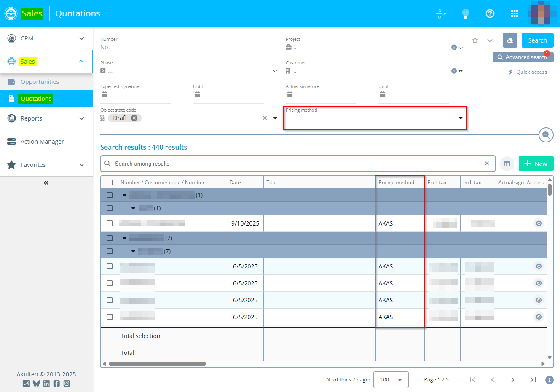
Task: Open the column chooser icon beside New
Action: 507,164
